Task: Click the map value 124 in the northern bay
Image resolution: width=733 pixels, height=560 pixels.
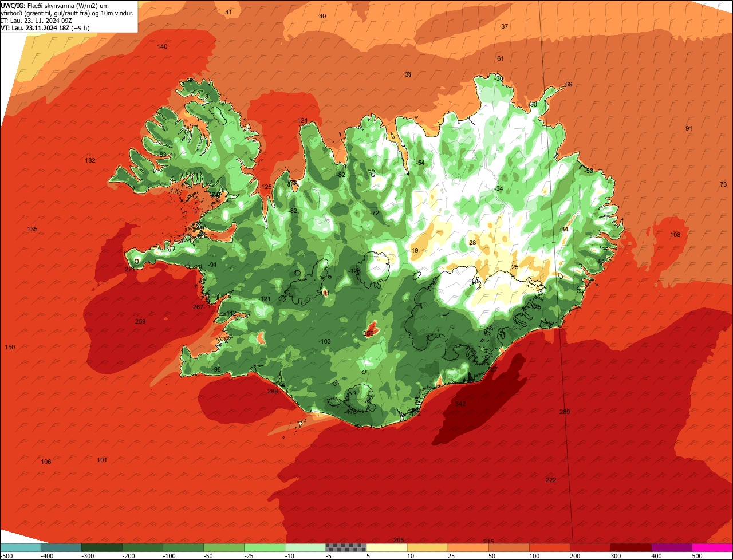Action: 302,120
